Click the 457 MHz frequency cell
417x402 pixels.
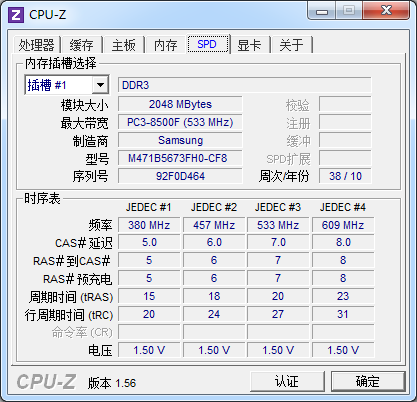pos(214,225)
